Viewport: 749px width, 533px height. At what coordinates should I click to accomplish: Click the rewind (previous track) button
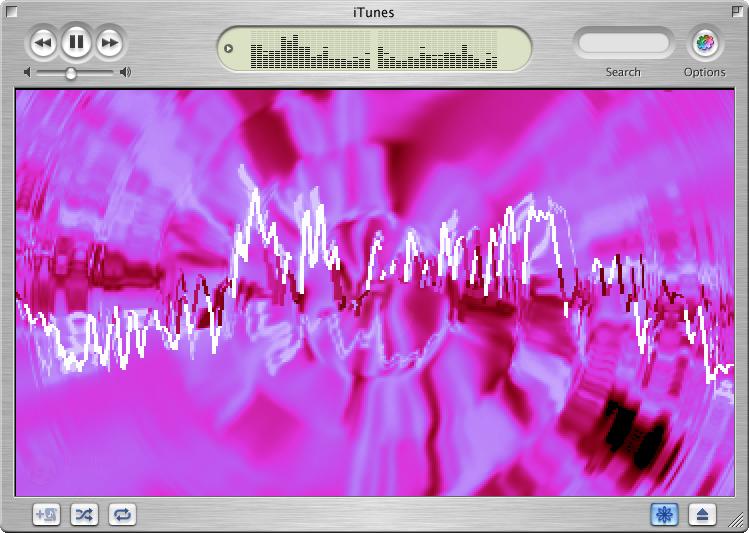coord(43,43)
